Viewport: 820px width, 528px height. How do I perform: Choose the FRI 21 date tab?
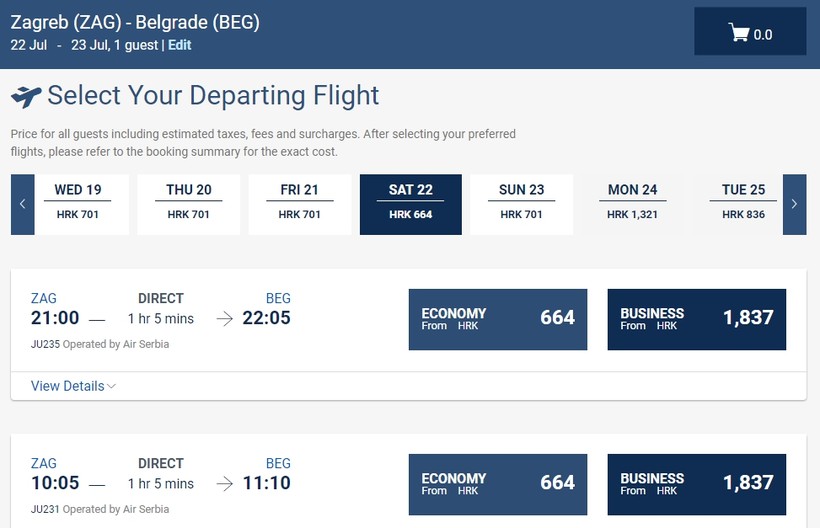click(x=300, y=204)
